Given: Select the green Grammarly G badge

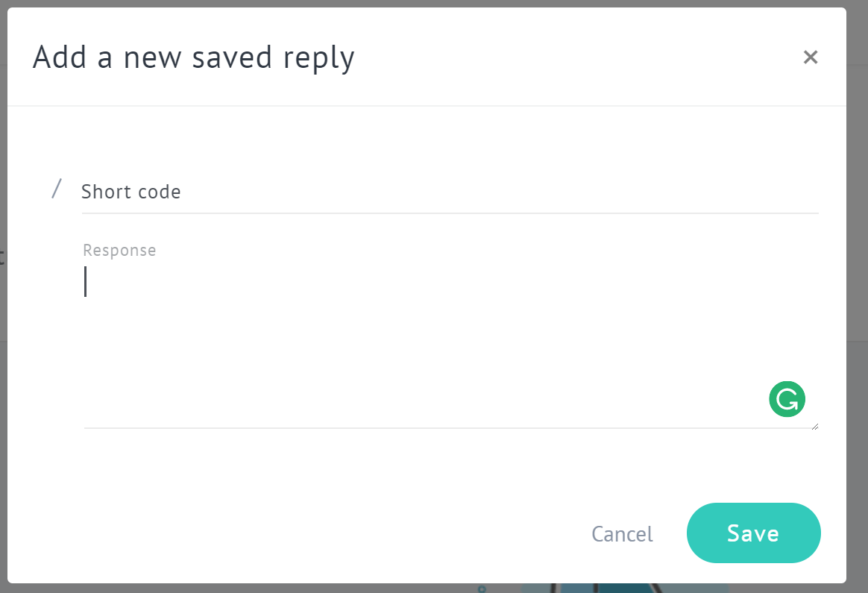Looking at the screenshot, I should point(787,398).
